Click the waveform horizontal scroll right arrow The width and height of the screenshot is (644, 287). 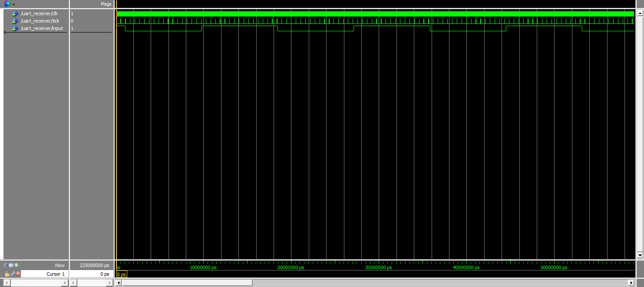[x=632, y=283]
